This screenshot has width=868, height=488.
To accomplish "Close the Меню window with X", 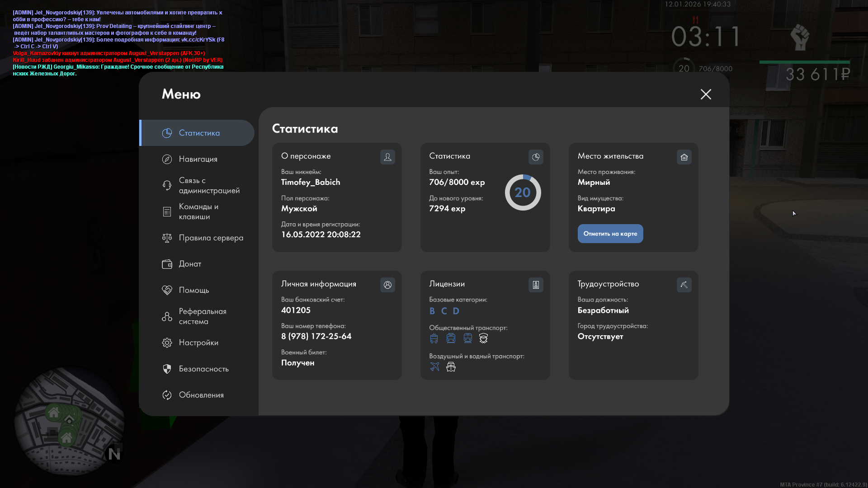I will [706, 94].
